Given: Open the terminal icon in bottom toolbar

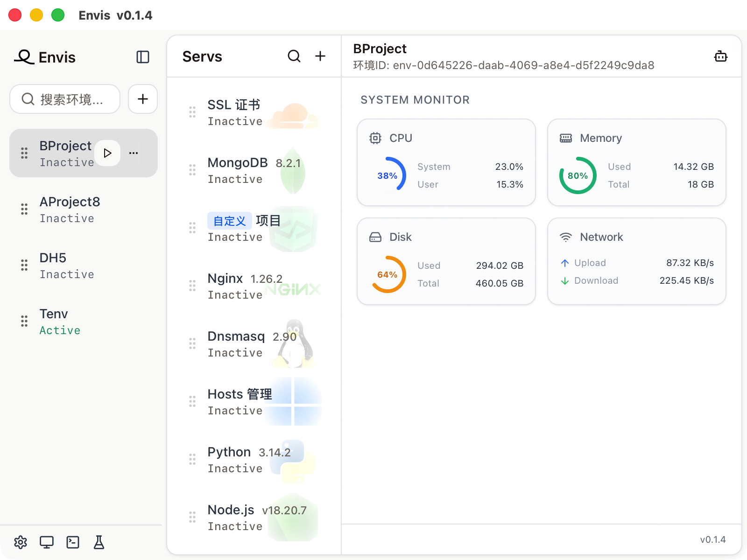Looking at the screenshot, I should click(73, 542).
